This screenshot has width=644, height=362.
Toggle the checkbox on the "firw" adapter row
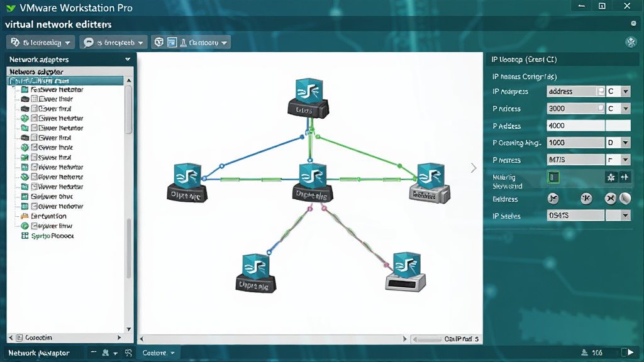[35, 226]
